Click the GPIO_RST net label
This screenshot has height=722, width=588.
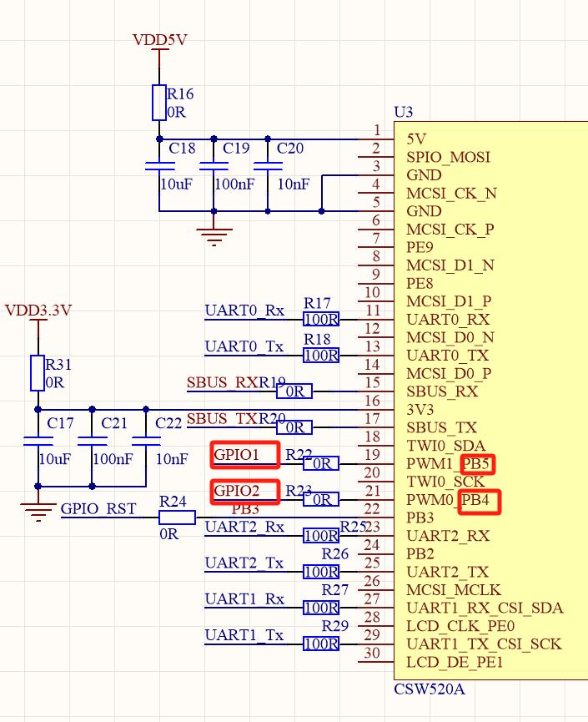[x=100, y=509]
